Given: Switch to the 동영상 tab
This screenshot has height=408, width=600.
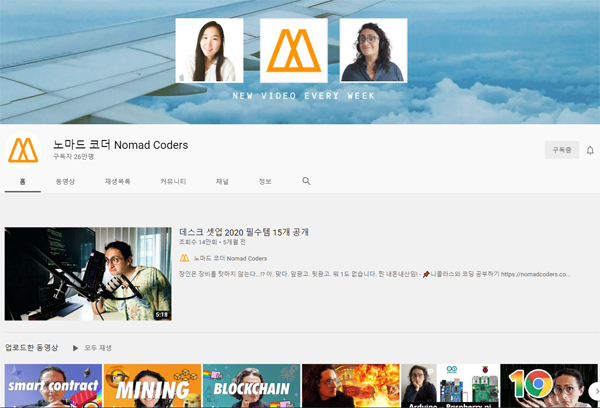Looking at the screenshot, I should coord(65,181).
